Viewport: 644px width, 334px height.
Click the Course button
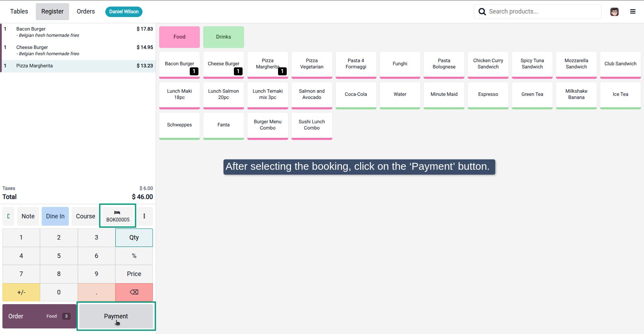85,216
